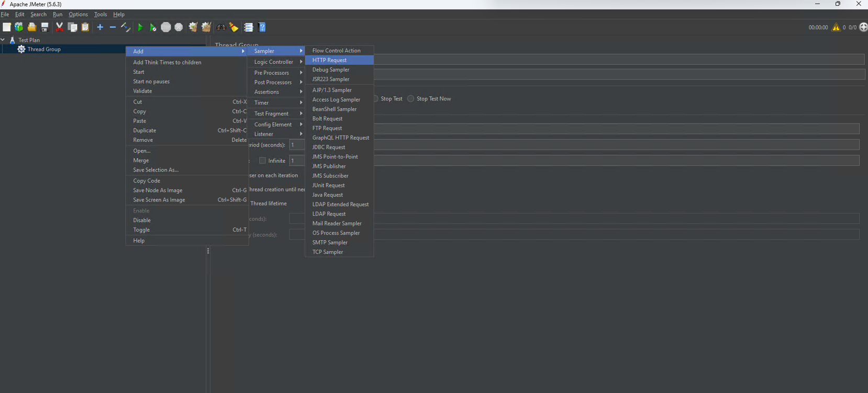Click the Clear gear-broom icon
The width and height of the screenshot is (868, 393).
click(x=193, y=27)
